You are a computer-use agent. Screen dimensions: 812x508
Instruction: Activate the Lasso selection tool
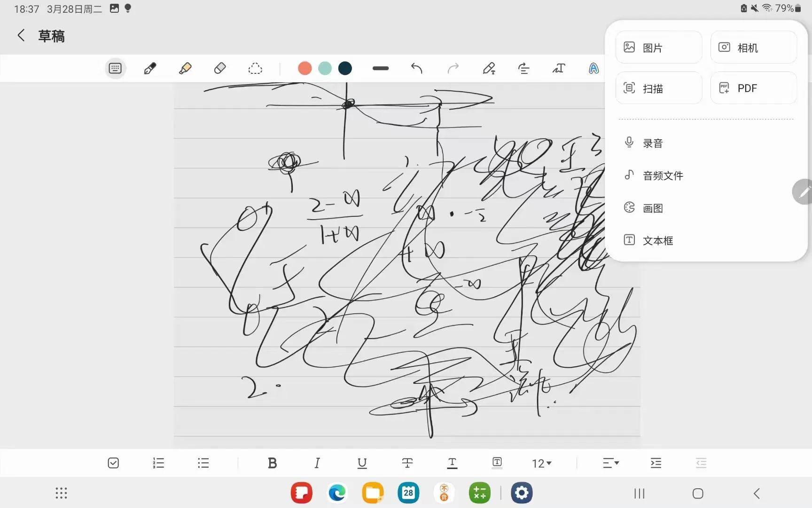coord(255,69)
